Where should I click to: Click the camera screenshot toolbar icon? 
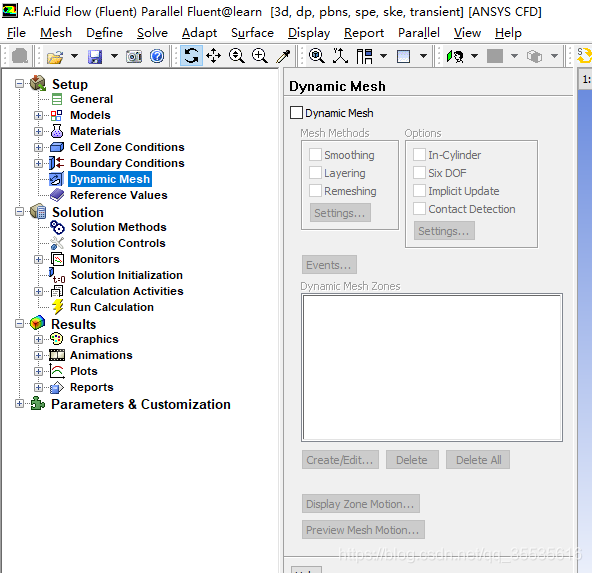tap(134, 57)
